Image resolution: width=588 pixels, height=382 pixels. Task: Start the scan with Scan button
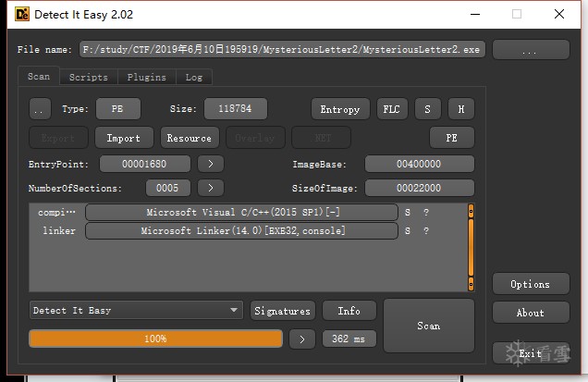tap(429, 326)
